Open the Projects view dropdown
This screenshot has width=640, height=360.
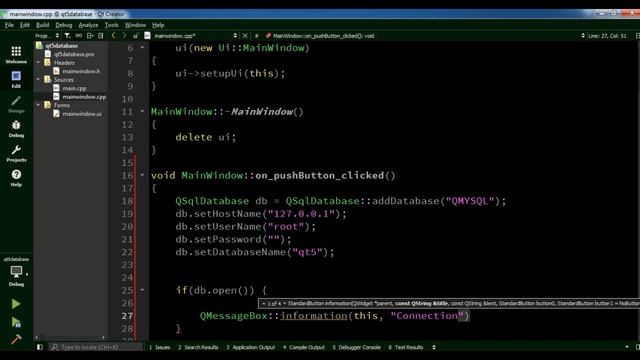pyautogui.click(x=47, y=36)
